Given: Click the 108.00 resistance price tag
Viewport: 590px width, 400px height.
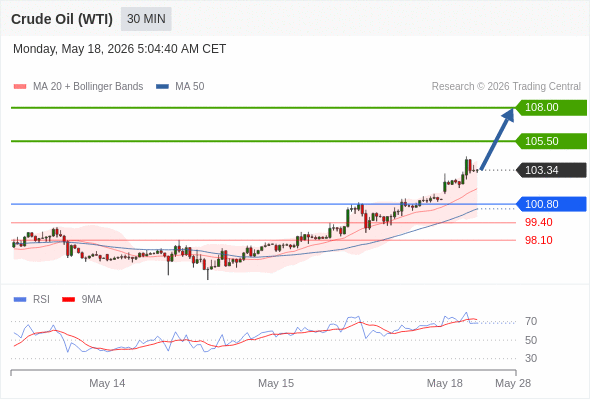Looking at the screenshot, I should pyautogui.click(x=551, y=108).
